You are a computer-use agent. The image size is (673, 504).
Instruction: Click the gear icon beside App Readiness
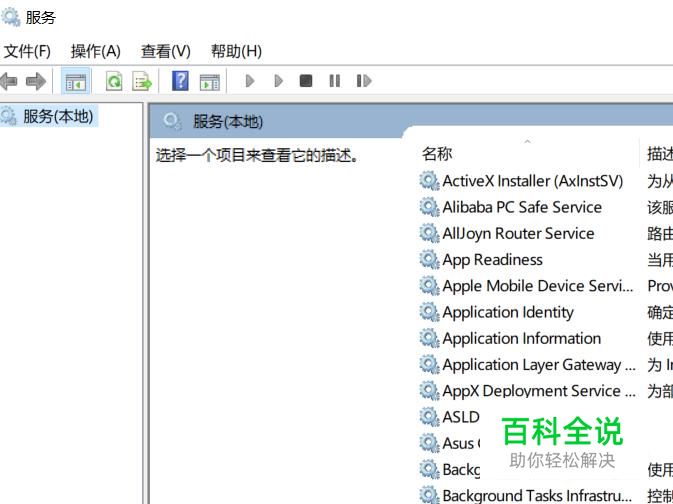click(x=429, y=260)
